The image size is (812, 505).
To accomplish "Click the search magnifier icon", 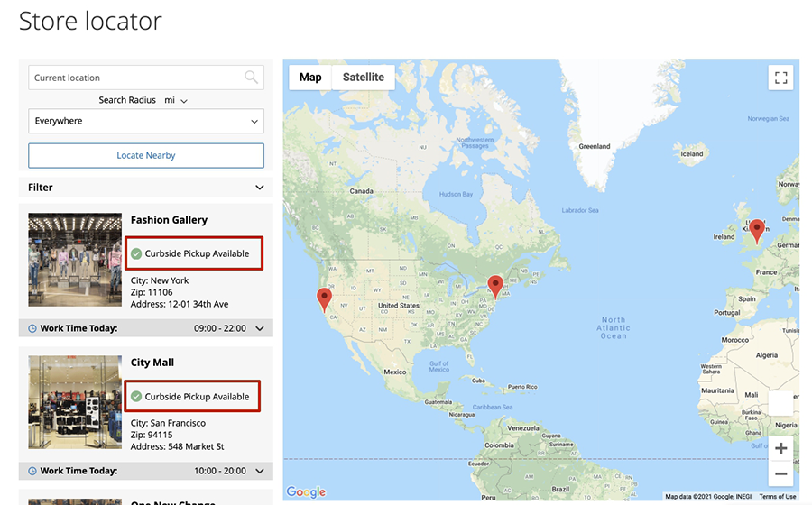I will click(252, 78).
